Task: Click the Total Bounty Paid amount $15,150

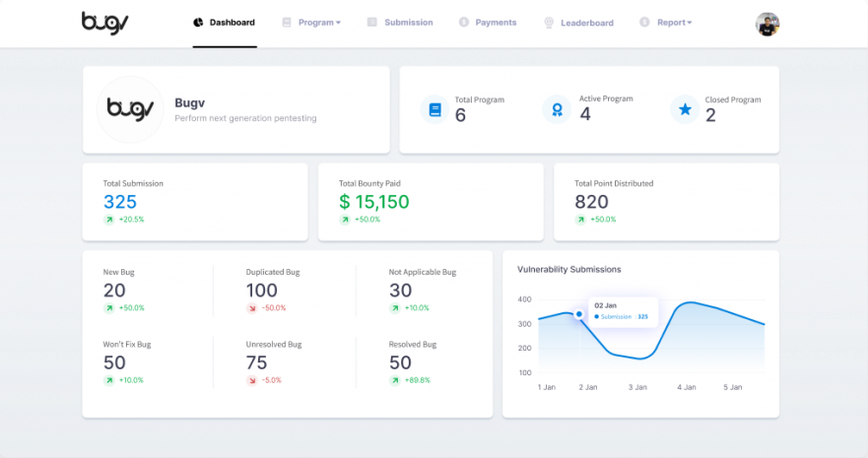Action: pos(373,202)
